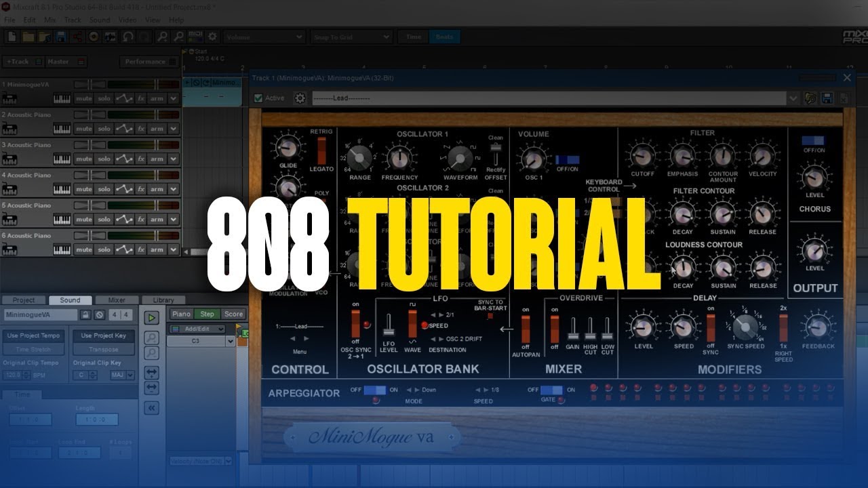Click the +Track button
The width and height of the screenshot is (868, 488).
click(23, 62)
